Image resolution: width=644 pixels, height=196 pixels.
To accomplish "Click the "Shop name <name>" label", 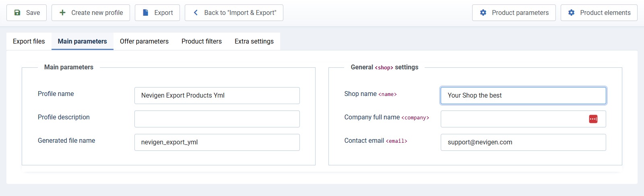I will [x=371, y=94].
